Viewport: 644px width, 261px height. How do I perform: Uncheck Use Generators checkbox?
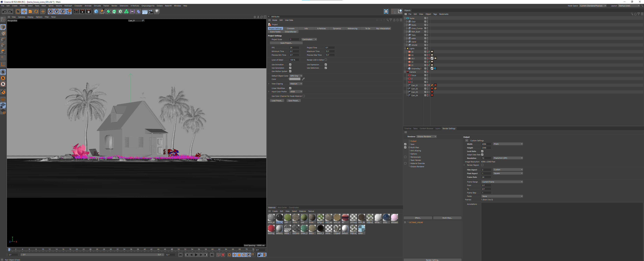pyautogui.click(x=290, y=68)
